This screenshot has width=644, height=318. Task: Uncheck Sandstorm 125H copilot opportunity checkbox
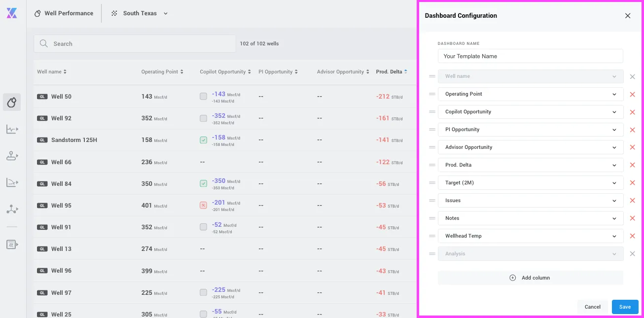pyautogui.click(x=203, y=140)
